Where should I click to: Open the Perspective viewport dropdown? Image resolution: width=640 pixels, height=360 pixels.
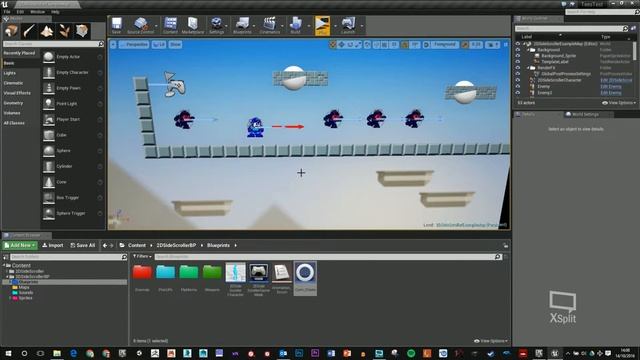[x=134, y=44]
